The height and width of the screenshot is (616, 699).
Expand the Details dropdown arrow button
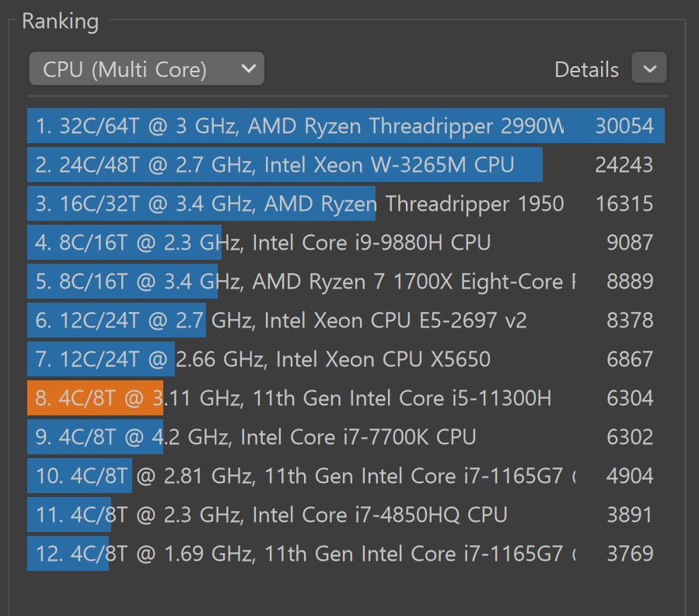tap(649, 68)
